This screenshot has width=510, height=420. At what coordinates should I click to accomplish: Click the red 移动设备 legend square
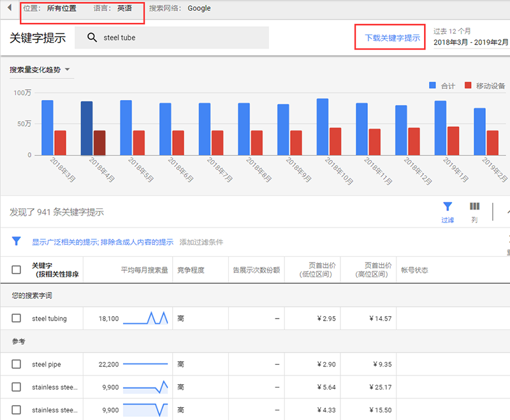tap(468, 85)
